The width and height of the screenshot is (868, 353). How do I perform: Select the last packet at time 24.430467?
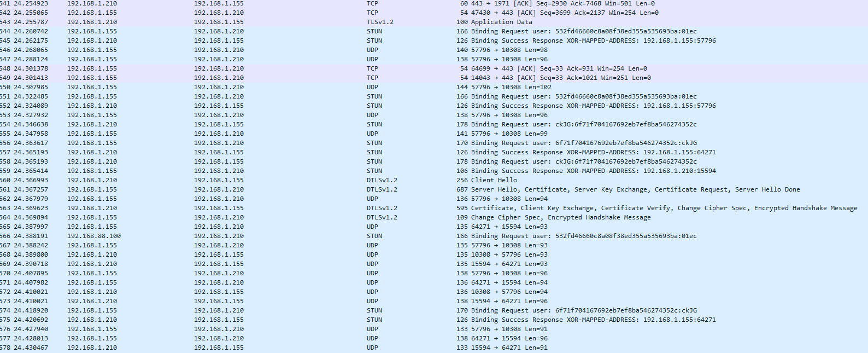click(x=31, y=348)
